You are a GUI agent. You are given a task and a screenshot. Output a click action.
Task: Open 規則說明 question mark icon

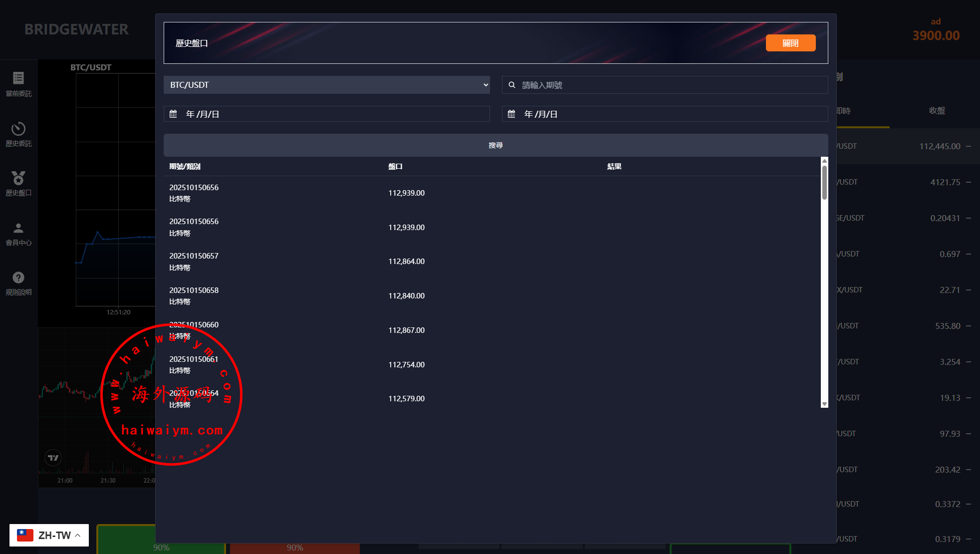click(x=18, y=277)
